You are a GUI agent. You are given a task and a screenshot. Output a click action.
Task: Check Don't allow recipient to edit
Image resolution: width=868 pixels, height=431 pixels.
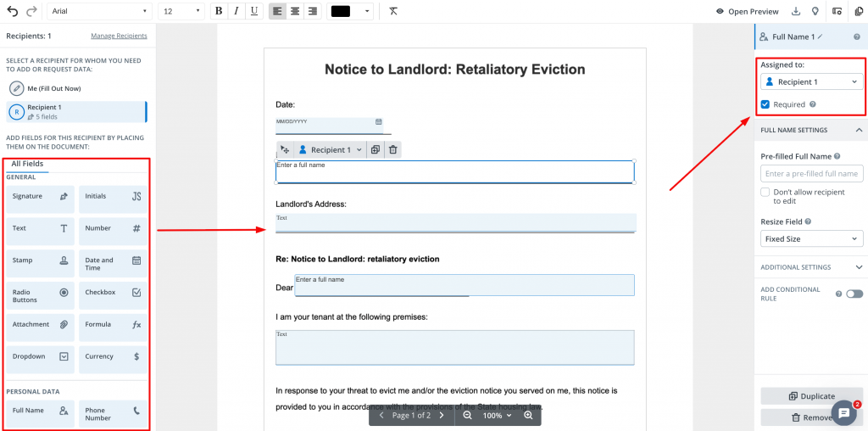(x=765, y=193)
